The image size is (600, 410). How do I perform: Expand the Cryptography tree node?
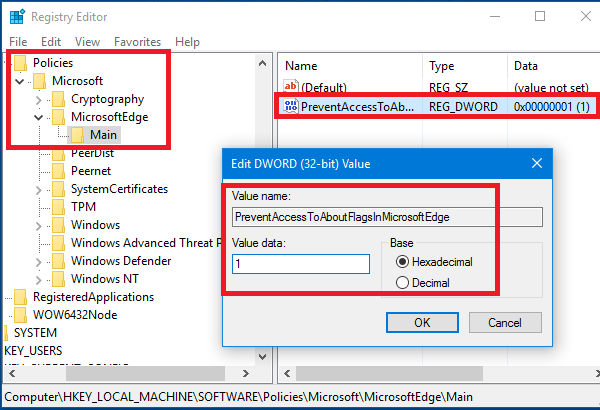(38, 100)
